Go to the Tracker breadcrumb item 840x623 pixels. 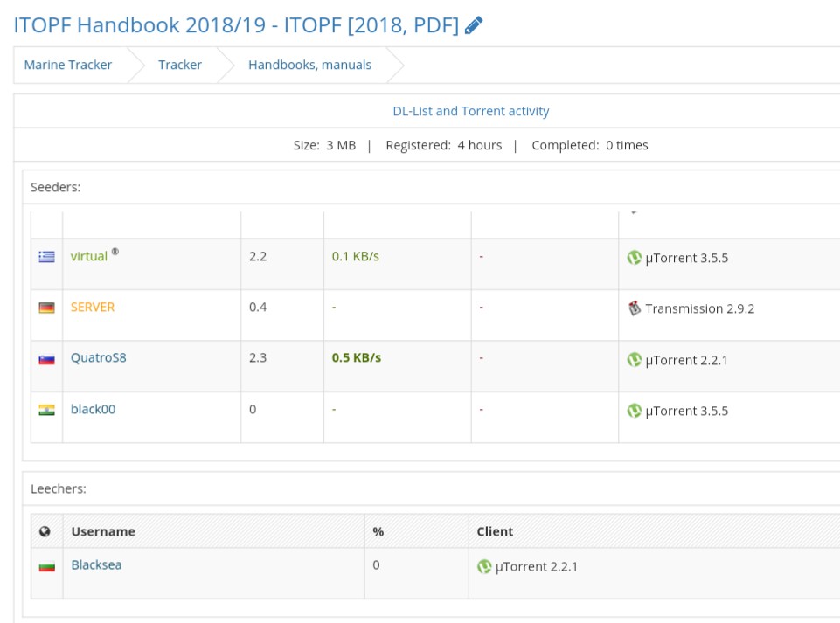(x=180, y=65)
